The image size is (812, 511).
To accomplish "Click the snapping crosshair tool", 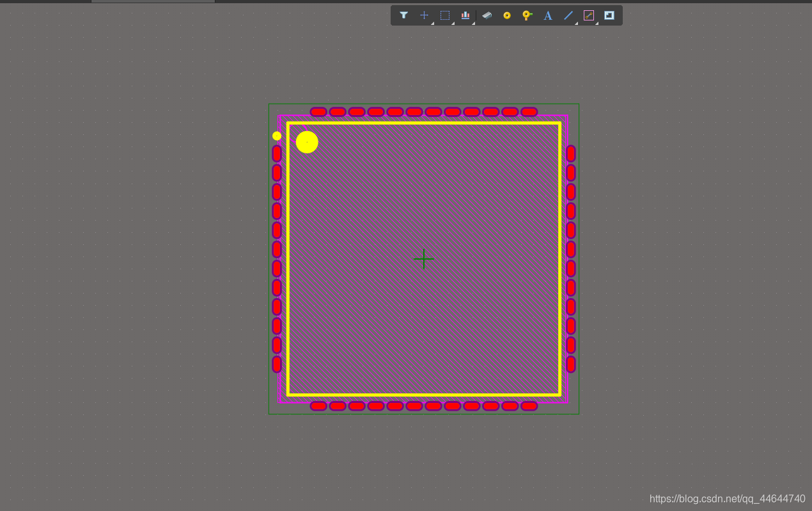I will tap(424, 15).
